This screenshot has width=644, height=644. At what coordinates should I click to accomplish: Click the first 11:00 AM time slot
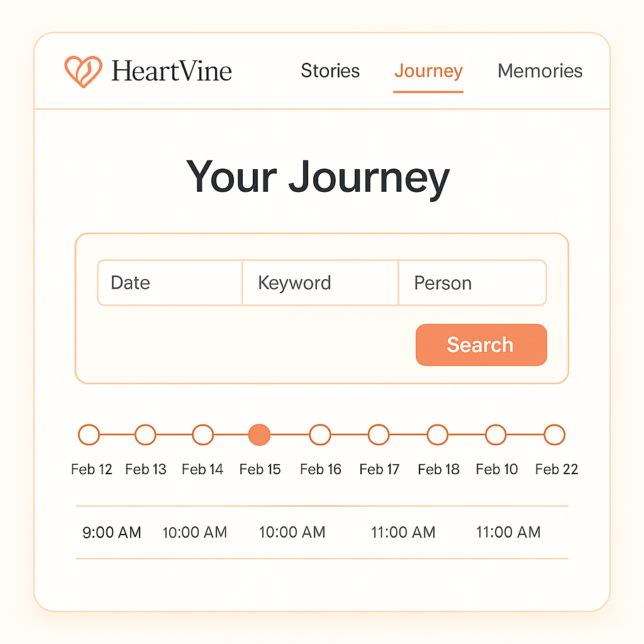tap(402, 532)
